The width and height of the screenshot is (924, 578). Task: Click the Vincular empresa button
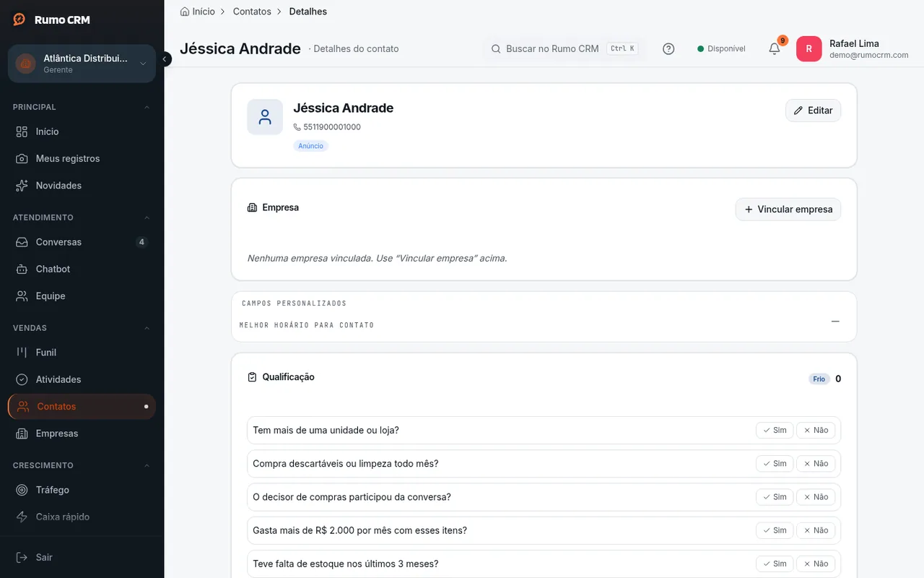click(x=788, y=210)
